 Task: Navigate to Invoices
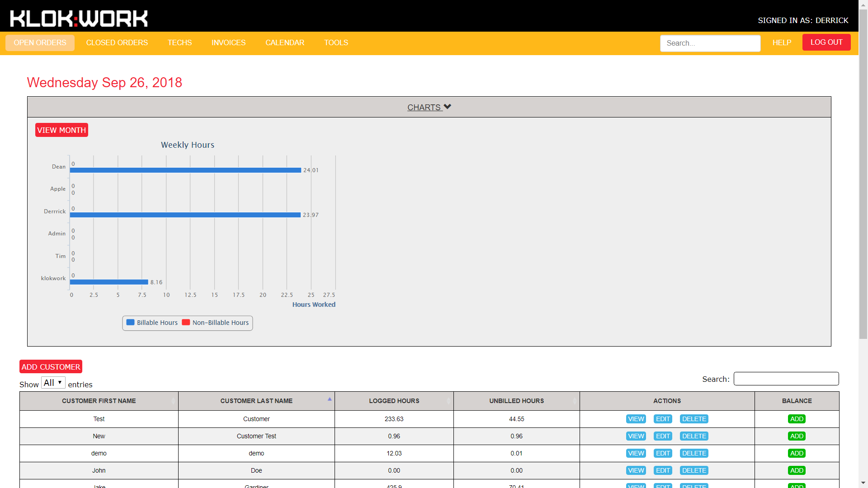(228, 42)
